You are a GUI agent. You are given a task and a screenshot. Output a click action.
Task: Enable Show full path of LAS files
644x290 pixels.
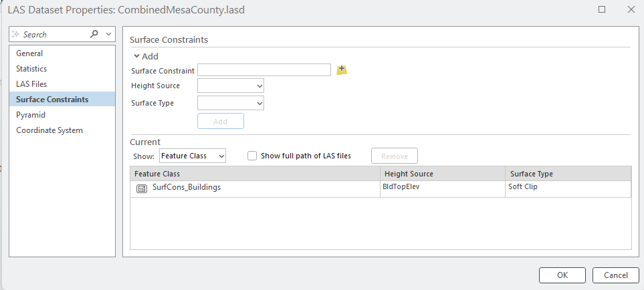point(252,156)
